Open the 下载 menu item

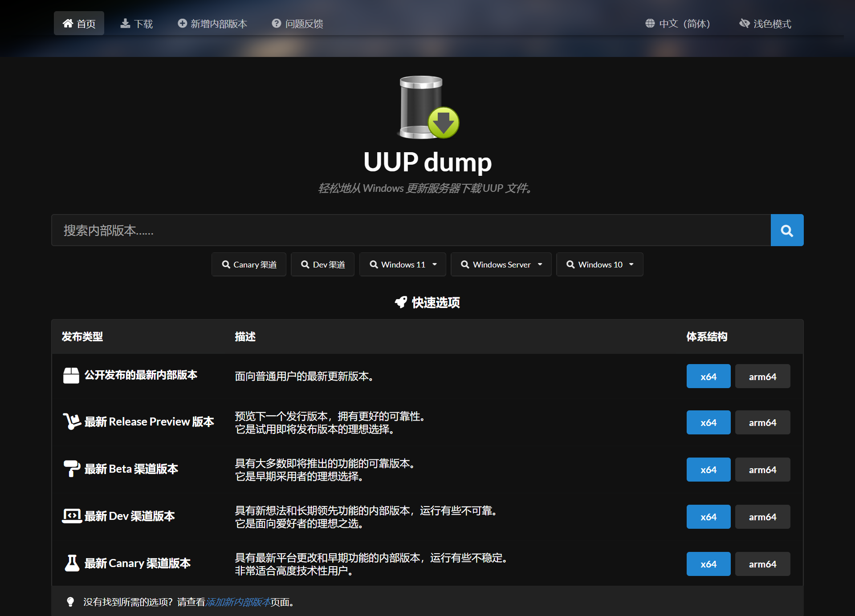[x=137, y=24]
